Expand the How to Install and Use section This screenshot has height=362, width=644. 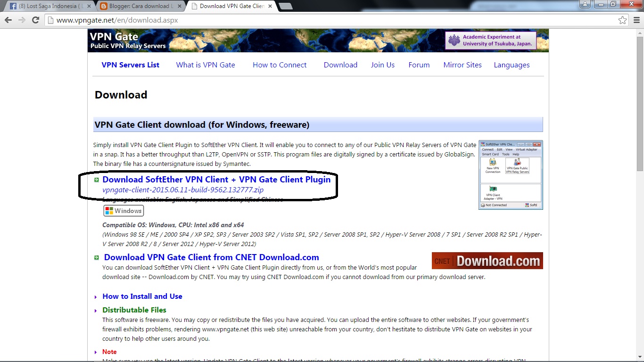[142, 296]
